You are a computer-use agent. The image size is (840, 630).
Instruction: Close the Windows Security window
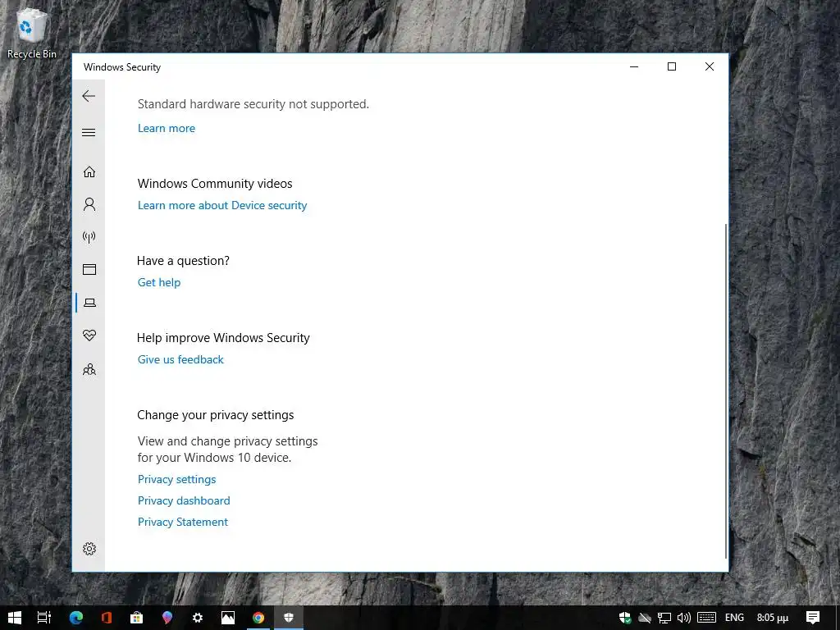[x=710, y=66]
